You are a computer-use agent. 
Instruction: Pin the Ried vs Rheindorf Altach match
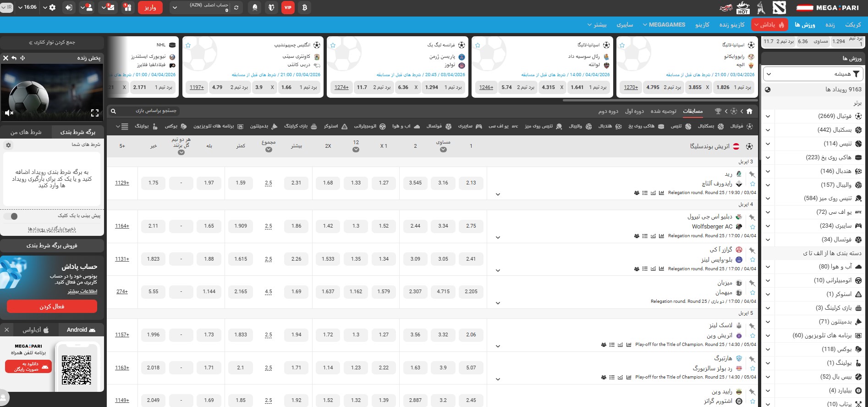coord(752,174)
